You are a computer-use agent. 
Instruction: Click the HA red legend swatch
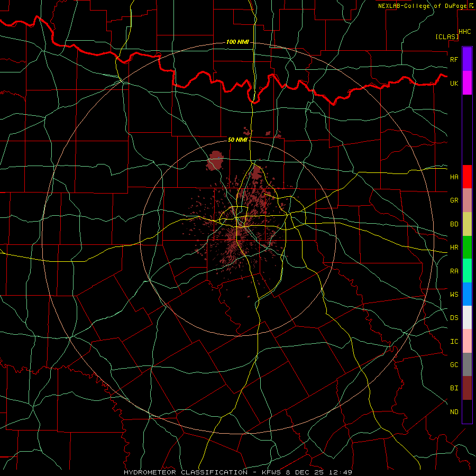pyautogui.click(x=467, y=177)
